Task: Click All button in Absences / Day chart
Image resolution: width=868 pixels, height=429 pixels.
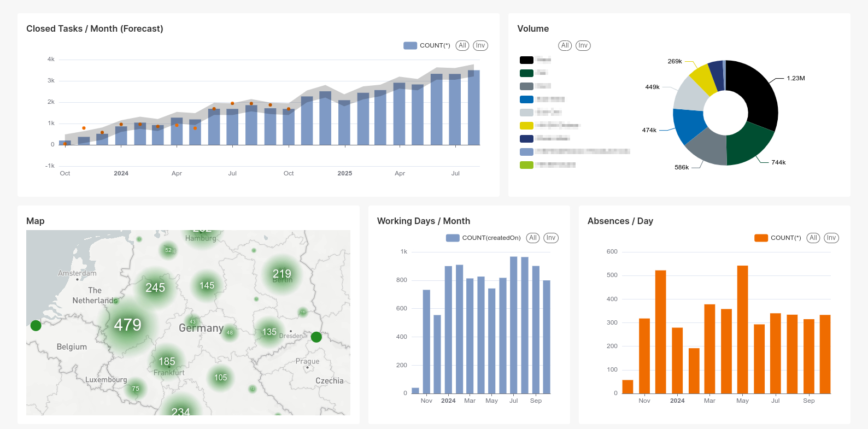Action: (x=813, y=238)
